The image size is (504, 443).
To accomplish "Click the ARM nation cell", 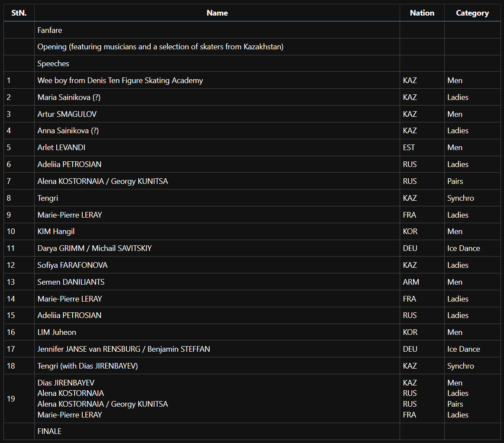I will coord(411,282).
